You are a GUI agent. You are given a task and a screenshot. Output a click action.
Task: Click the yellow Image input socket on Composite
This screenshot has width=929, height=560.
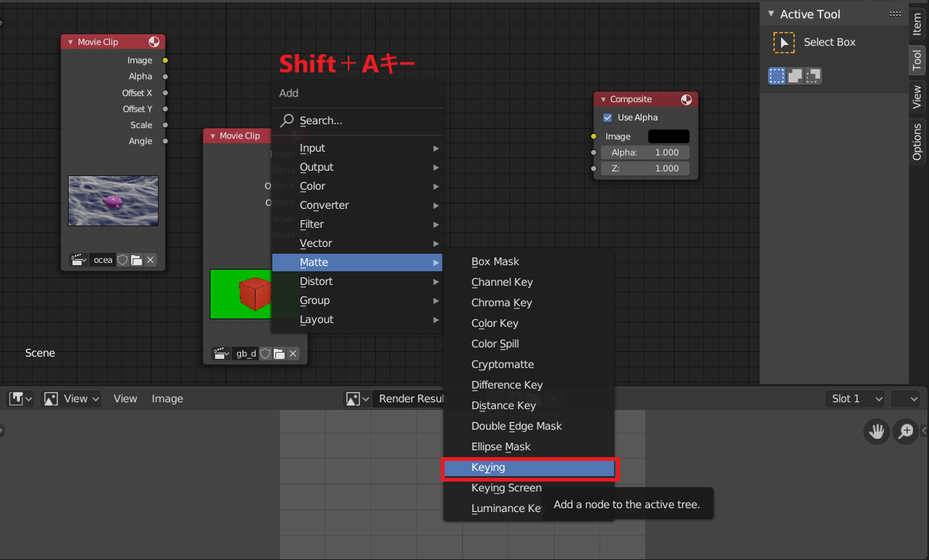click(594, 136)
